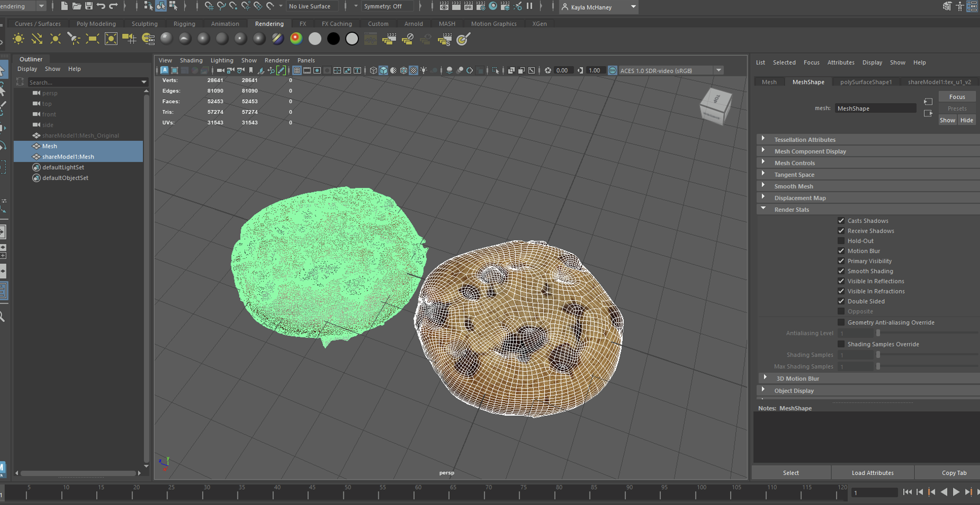Open the Attribute Editor Selected menu
The height and width of the screenshot is (505, 980).
784,62
